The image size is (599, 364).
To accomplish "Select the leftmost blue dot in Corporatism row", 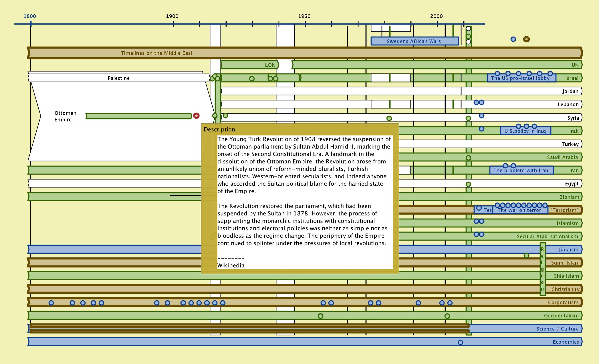I will 51,303.
